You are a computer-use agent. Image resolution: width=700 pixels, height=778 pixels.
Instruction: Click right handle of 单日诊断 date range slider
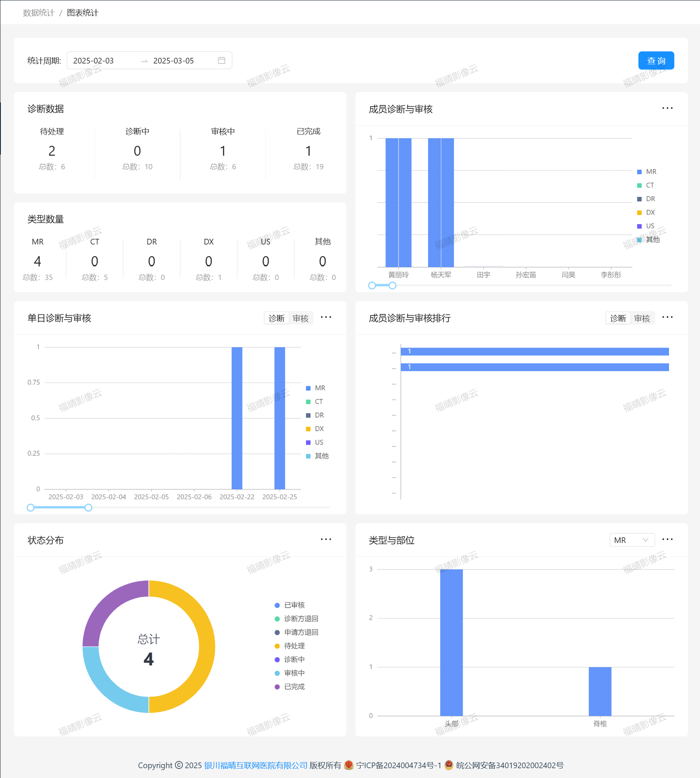pyautogui.click(x=88, y=508)
